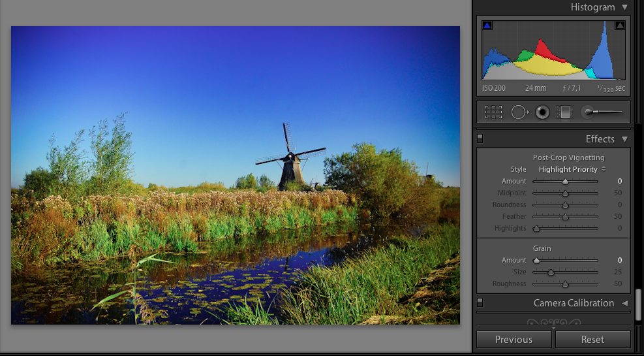Toggle Effects panel on/off switch

click(480, 138)
